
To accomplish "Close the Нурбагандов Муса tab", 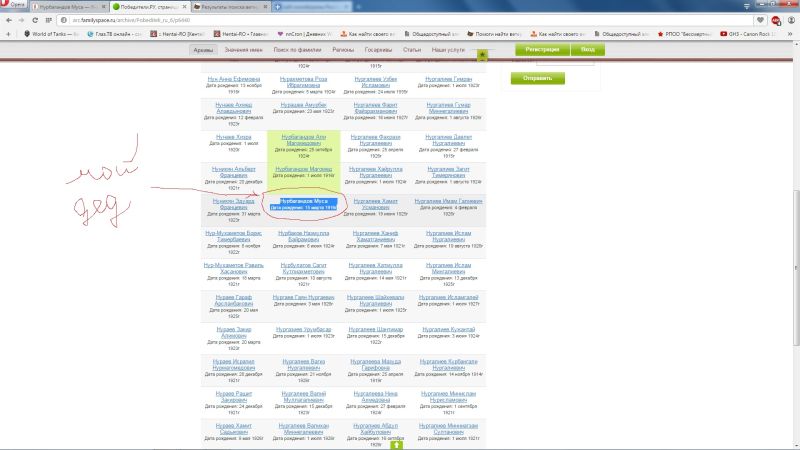I will pyautogui.click(x=104, y=7).
